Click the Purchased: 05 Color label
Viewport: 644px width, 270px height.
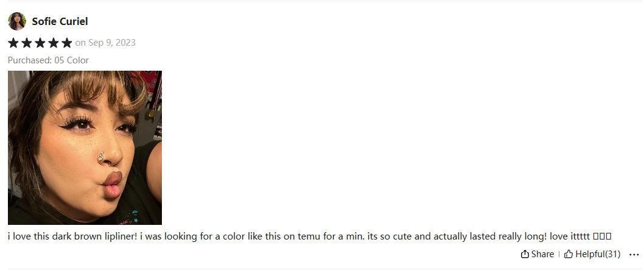coord(48,60)
